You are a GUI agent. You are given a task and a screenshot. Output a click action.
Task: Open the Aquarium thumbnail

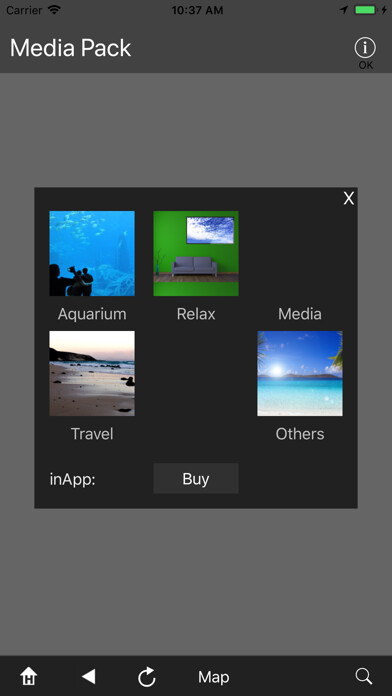coord(92,253)
